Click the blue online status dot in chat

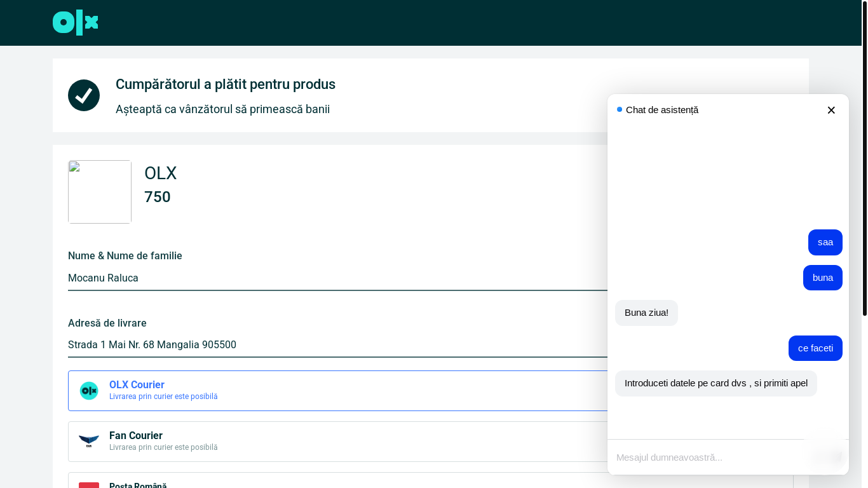click(620, 109)
